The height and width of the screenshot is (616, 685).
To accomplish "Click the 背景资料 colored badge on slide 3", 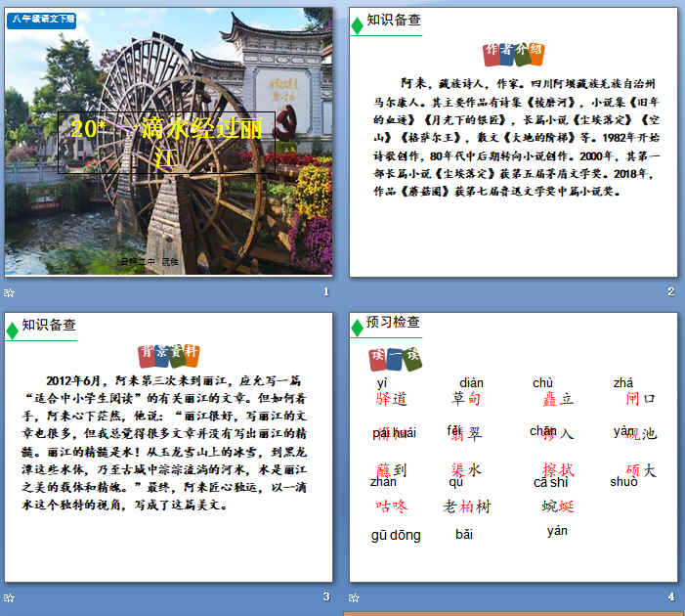I will coord(169,356).
